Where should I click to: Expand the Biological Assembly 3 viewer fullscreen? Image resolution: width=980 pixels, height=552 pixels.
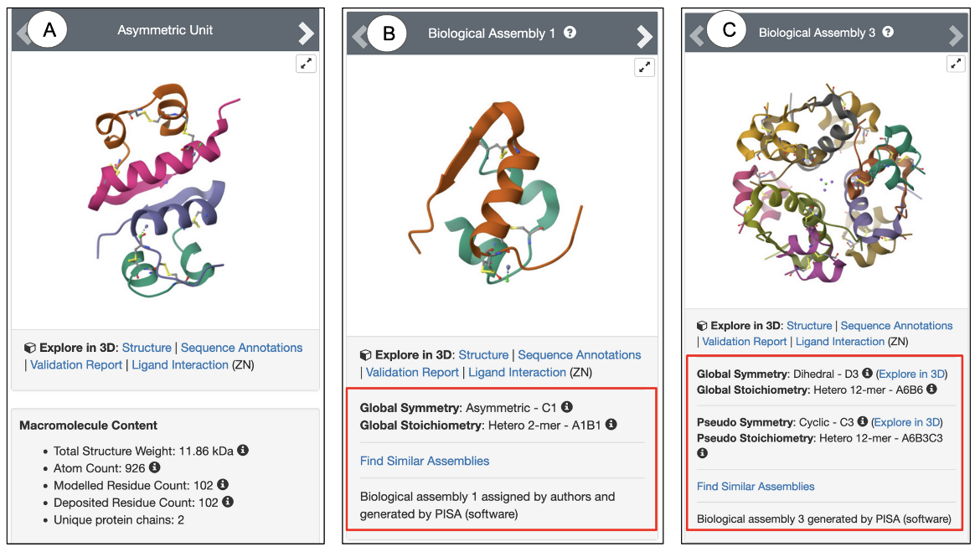956,64
